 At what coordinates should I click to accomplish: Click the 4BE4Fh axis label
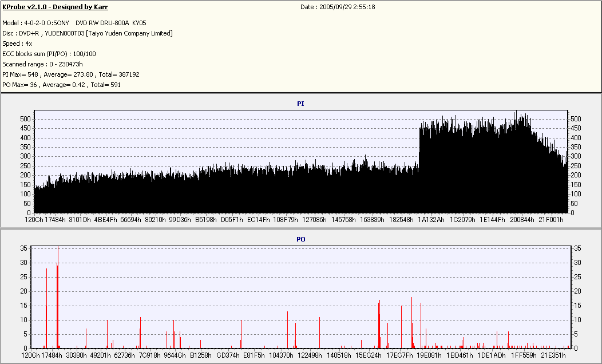coord(105,220)
